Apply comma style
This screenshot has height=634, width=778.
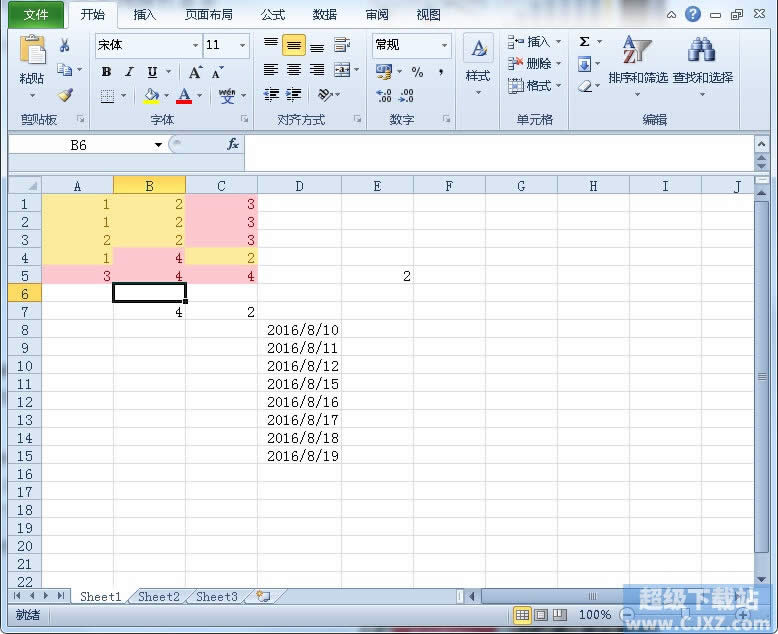tap(441, 72)
